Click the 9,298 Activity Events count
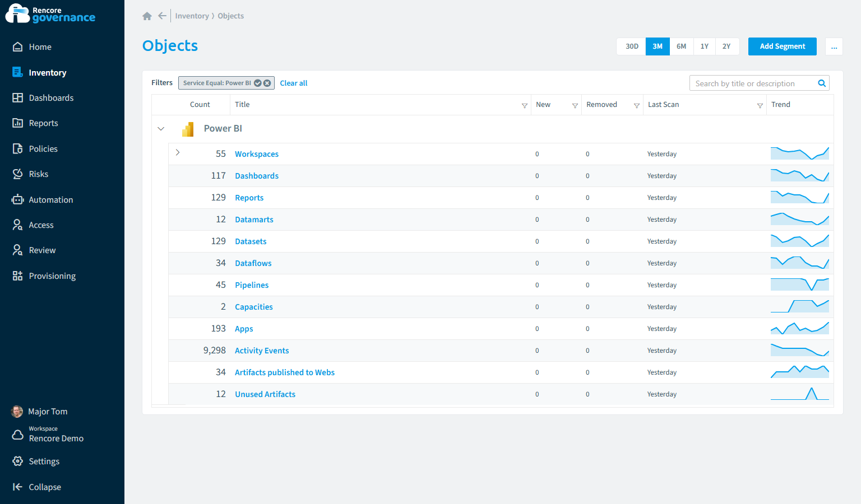This screenshot has width=861, height=504. pyautogui.click(x=215, y=351)
